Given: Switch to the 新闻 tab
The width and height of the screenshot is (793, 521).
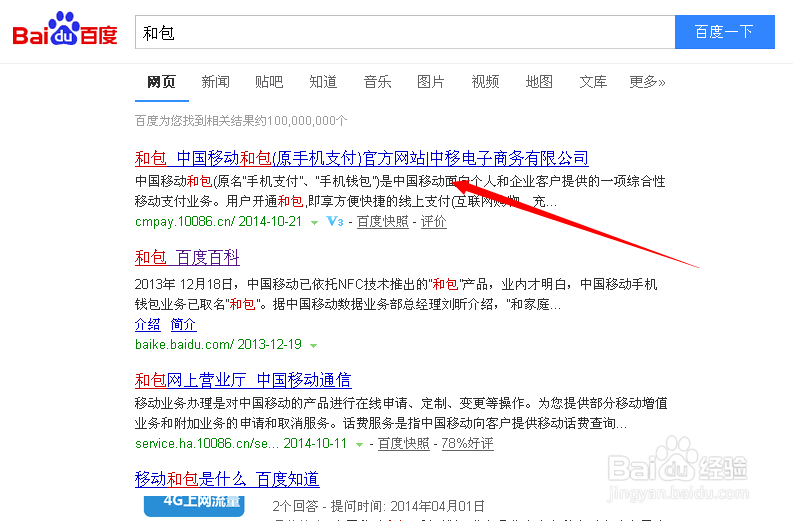Looking at the screenshot, I should click(215, 82).
